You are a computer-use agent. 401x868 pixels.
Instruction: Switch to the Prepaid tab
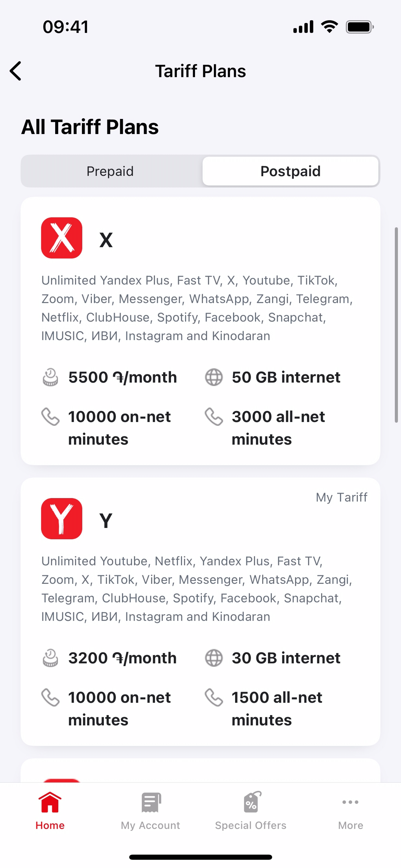coord(110,171)
